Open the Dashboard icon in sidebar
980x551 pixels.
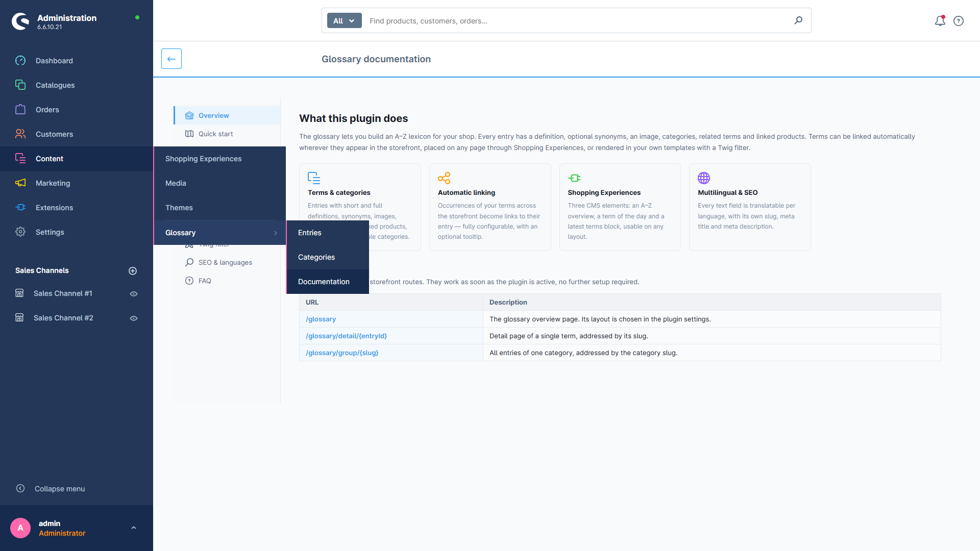20,61
